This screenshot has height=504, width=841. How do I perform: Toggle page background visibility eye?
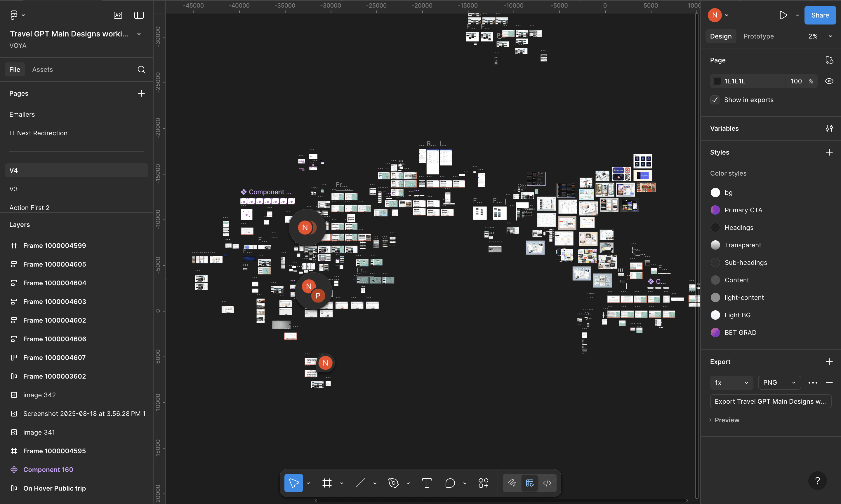point(829,81)
